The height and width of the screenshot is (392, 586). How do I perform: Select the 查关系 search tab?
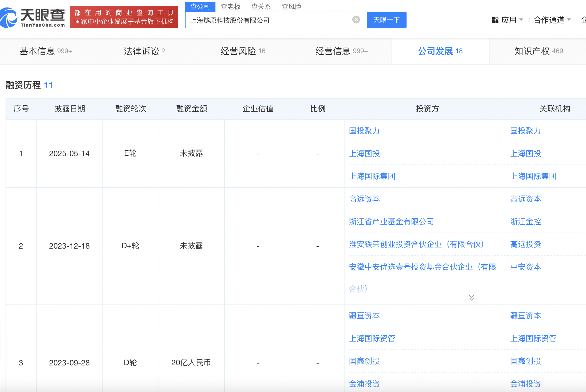pyautogui.click(x=261, y=6)
